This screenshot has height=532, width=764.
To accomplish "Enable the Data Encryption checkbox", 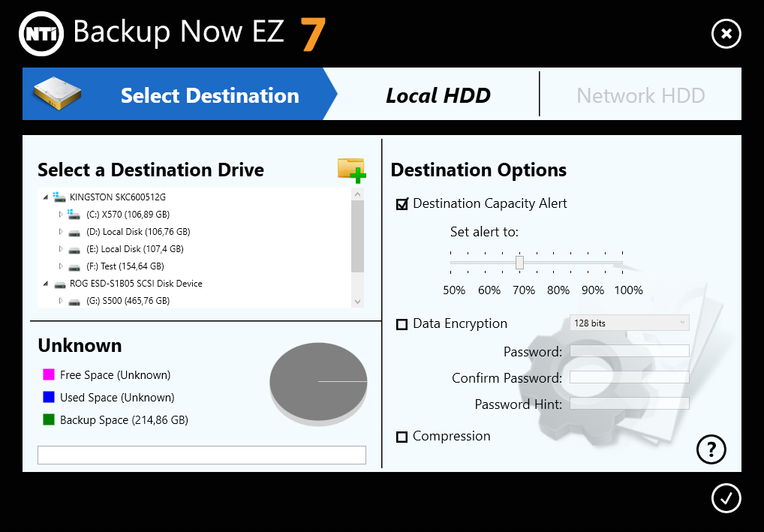I will (x=402, y=324).
